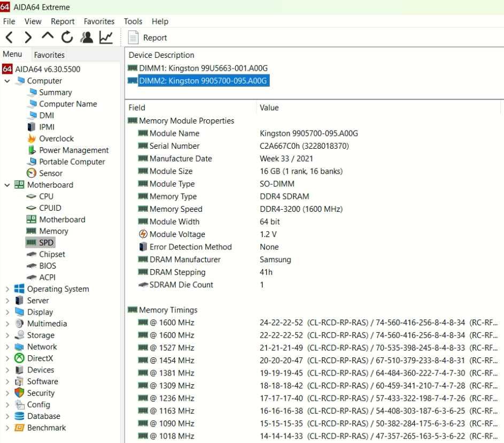The width and height of the screenshot is (504, 443).
Task: Click the Multimedia speaker icon
Action: pyautogui.click(x=19, y=324)
